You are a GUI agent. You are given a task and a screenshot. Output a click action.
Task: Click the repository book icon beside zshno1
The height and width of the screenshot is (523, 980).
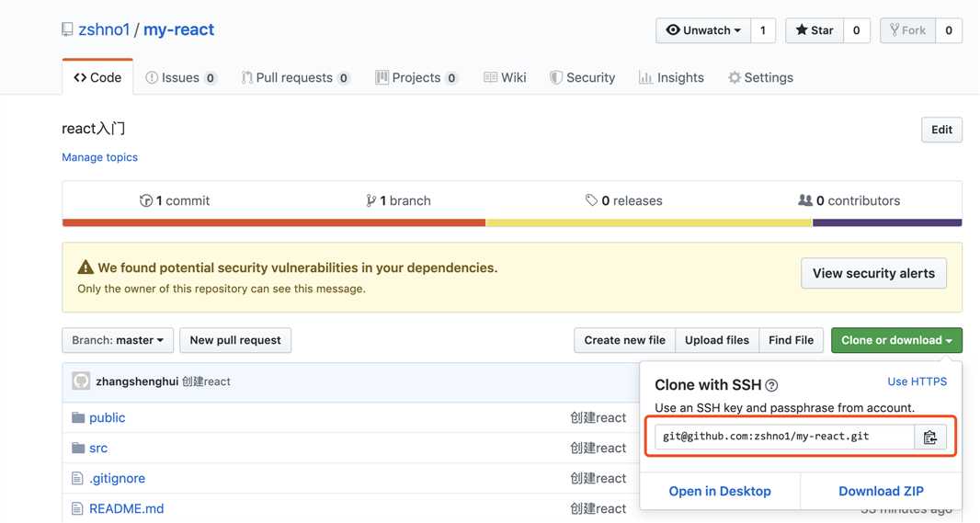(67, 29)
